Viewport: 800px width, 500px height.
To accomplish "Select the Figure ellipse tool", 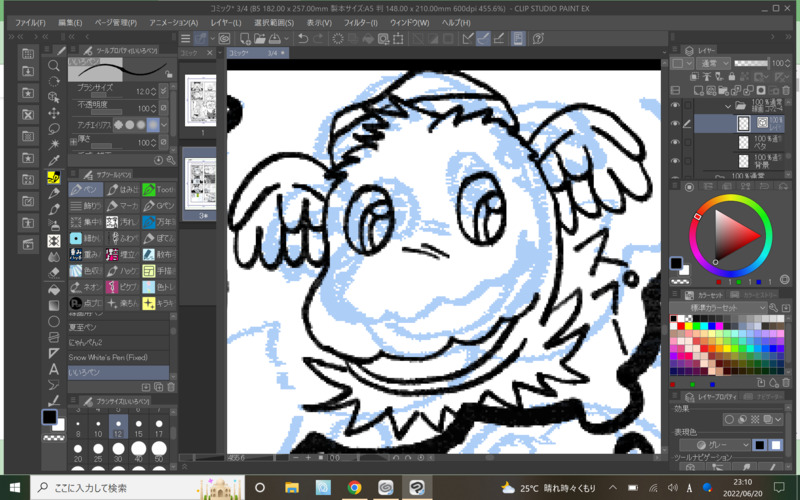I will (x=54, y=321).
